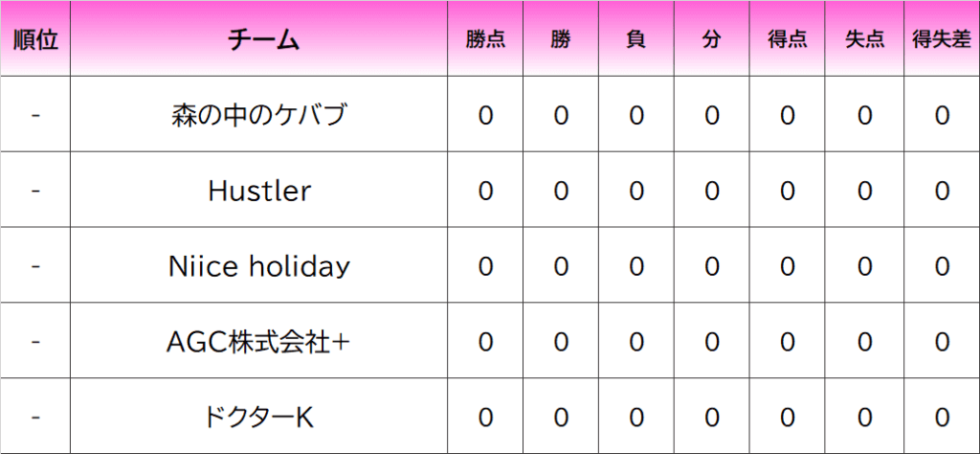This screenshot has height=454, width=980.
Task: Select the AGC株式会社+ team cell
Action: point(259,341)
